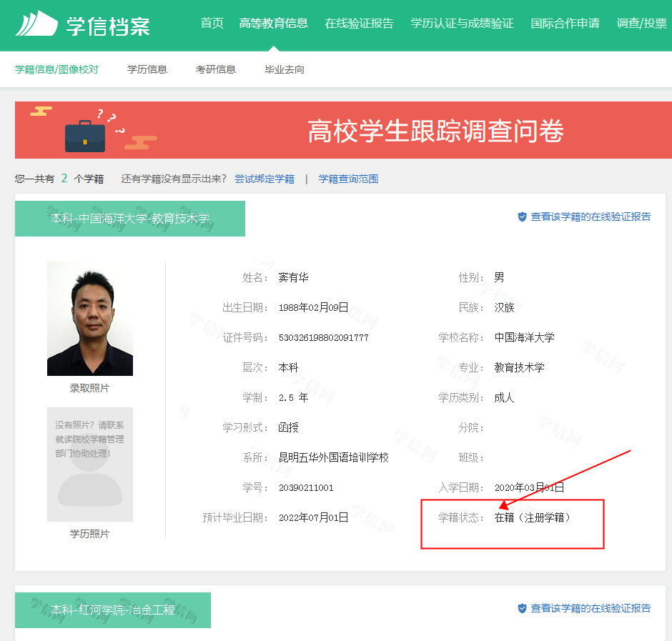Switch to 毕业去向 tab
The image size is (672, 641).
pyautogui.click(x=284, y=69)
